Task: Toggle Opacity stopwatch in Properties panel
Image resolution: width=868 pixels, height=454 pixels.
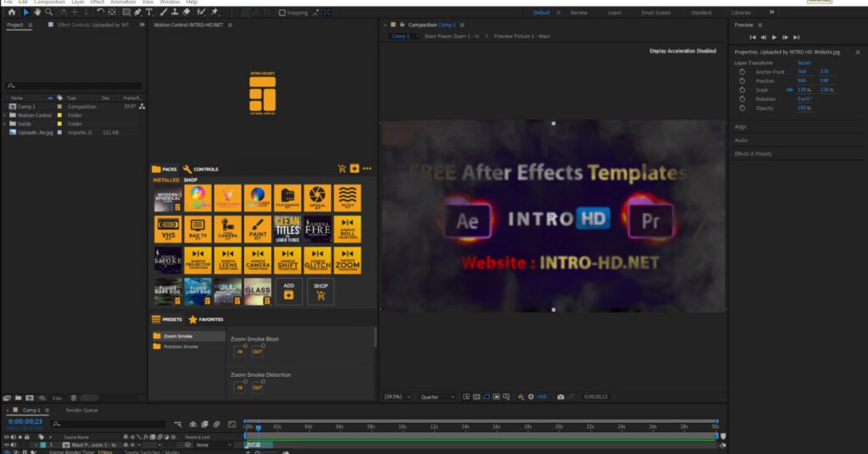Action: pos(742,108)
